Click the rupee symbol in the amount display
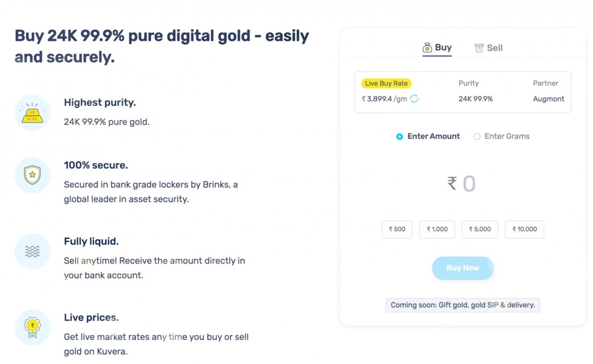593x364 pixels. coord(452,184)
